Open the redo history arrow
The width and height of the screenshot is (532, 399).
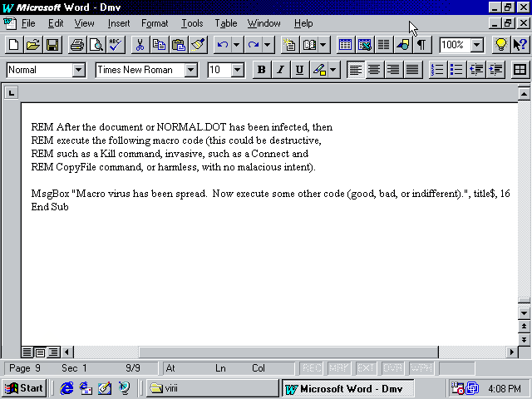pyautogui.click(x=268, y=45)
